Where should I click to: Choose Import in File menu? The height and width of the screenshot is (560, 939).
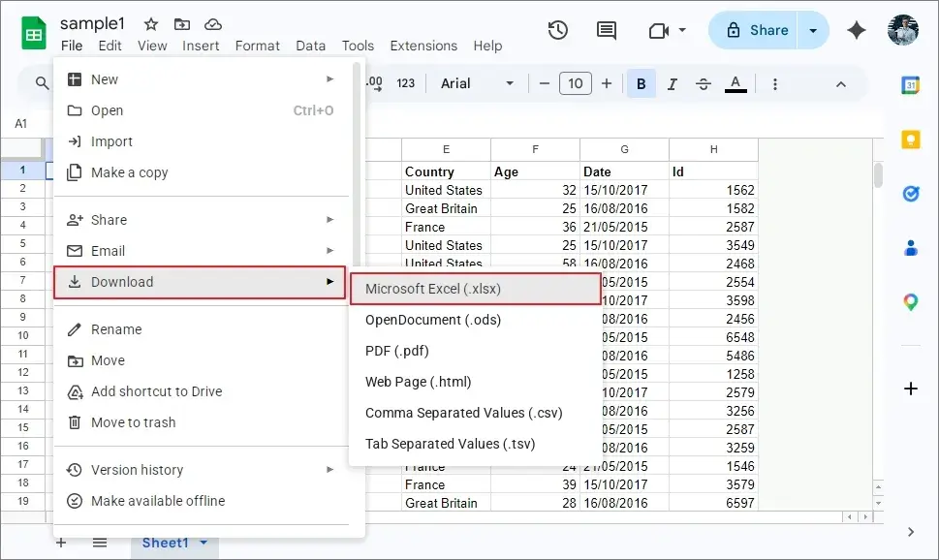tap(200, 141)
